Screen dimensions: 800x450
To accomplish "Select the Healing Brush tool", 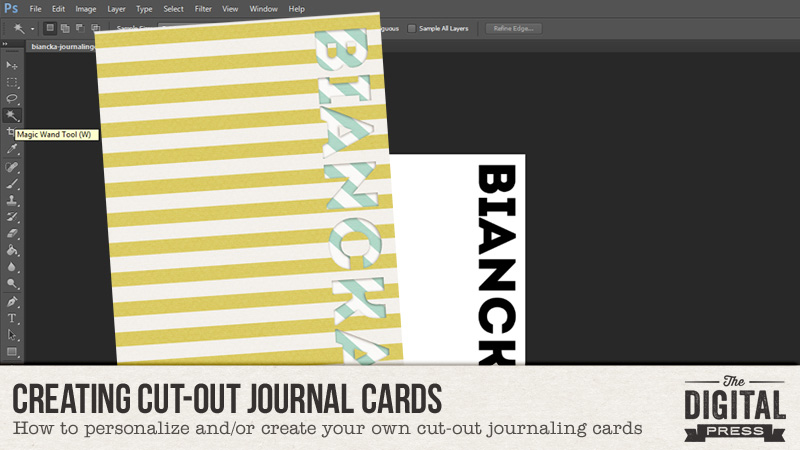I will pos(12,166).
